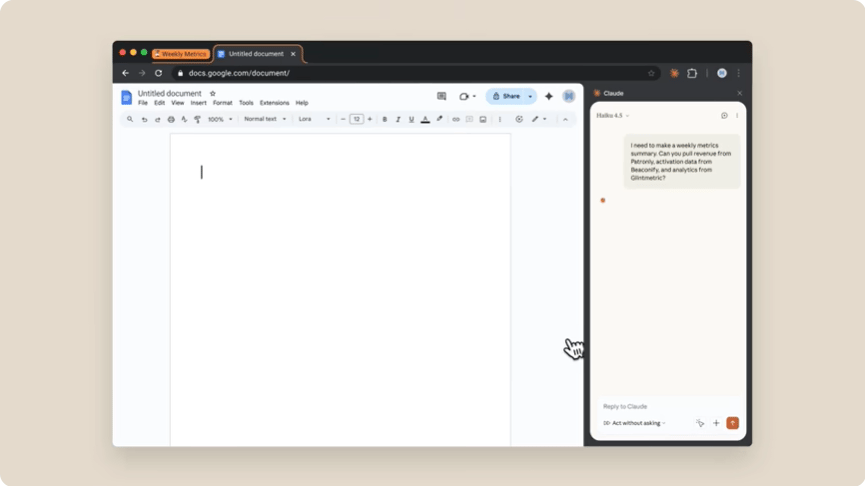Star the Untitled document
The image size is (865, 486).
tap(212, 93)
